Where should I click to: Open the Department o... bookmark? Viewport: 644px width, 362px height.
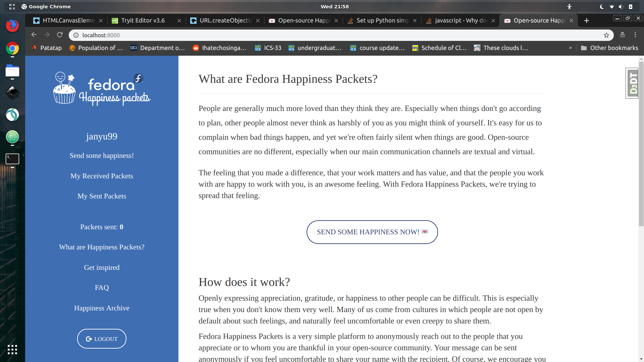click(x=158, y=48)
